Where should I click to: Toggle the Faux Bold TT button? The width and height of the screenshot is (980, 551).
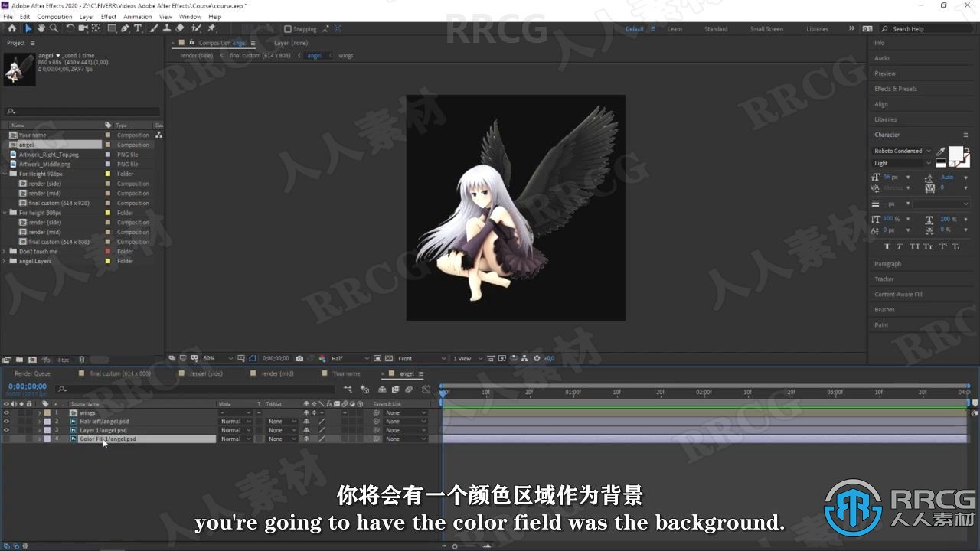[887, 246]
